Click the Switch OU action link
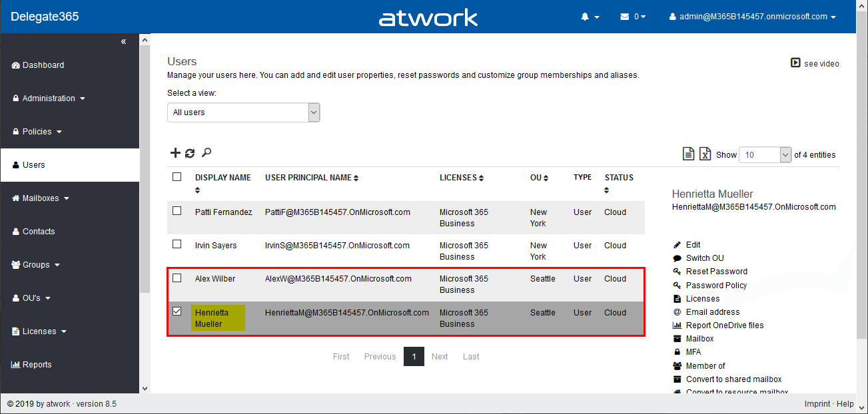This screenshot has height=414, width=868. pyautogui.click(x=705, y=258)
